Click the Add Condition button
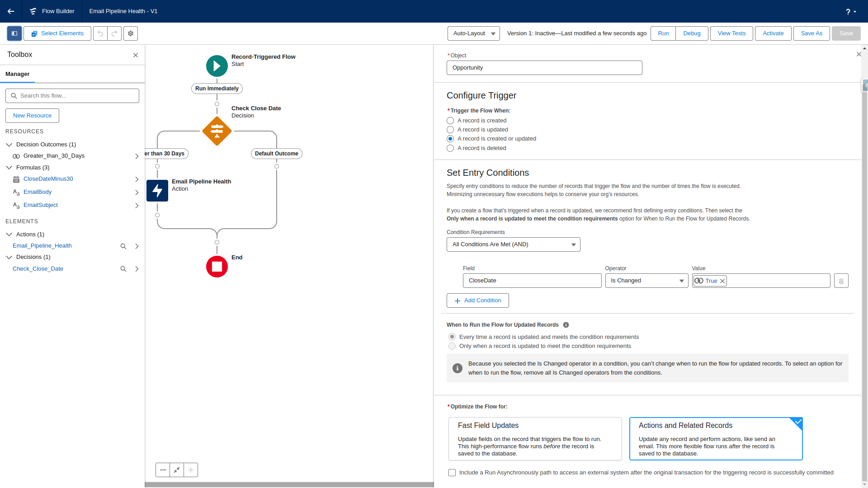This screenshot has width=868, height=488. [477, 300]
